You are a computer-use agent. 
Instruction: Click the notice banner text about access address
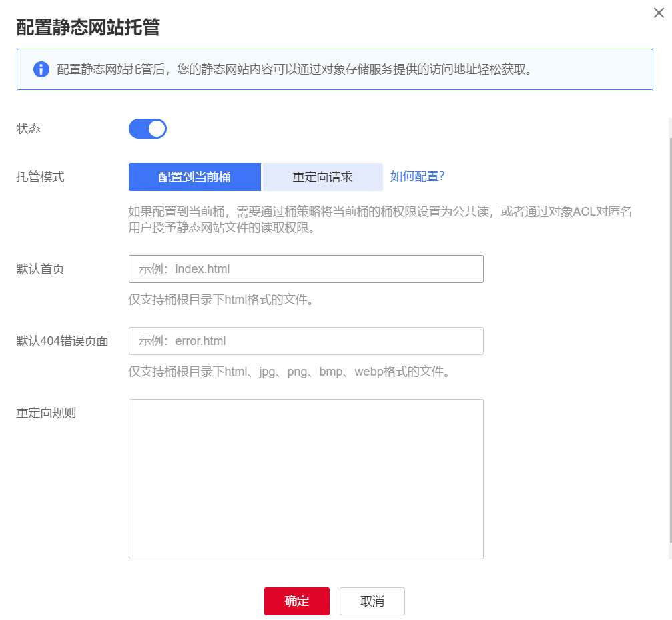294,69
